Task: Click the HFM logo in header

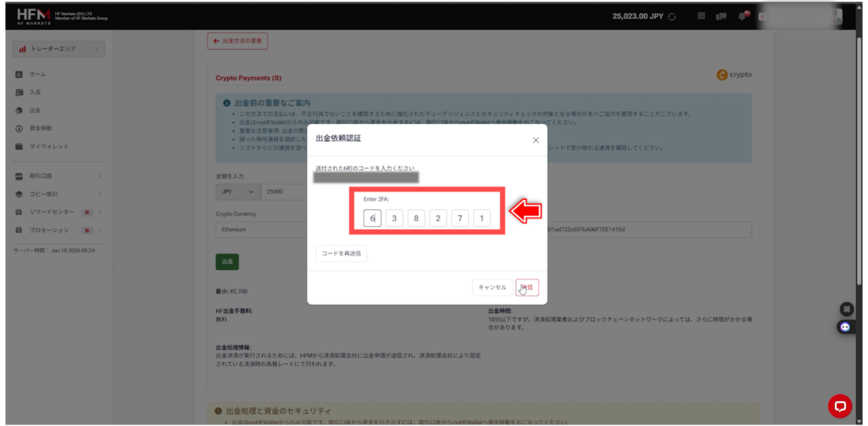Action: point(34,16)
